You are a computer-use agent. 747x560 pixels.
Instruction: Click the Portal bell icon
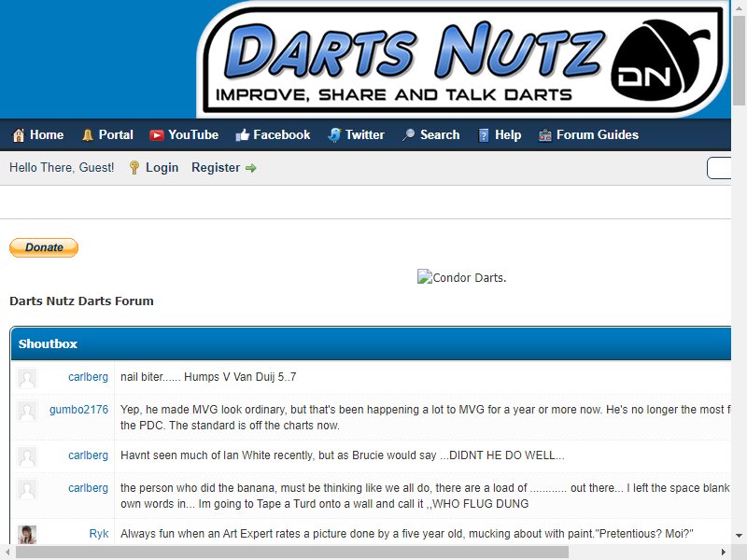87,135
